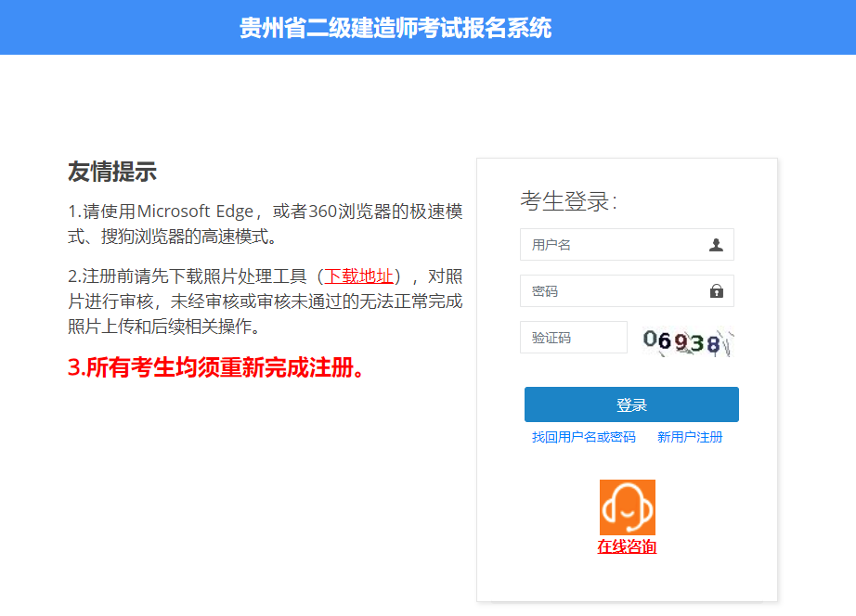Click the 考生登录: heading
The width and height of the screenshot is (856, 616).
click(x=568, y=200)
